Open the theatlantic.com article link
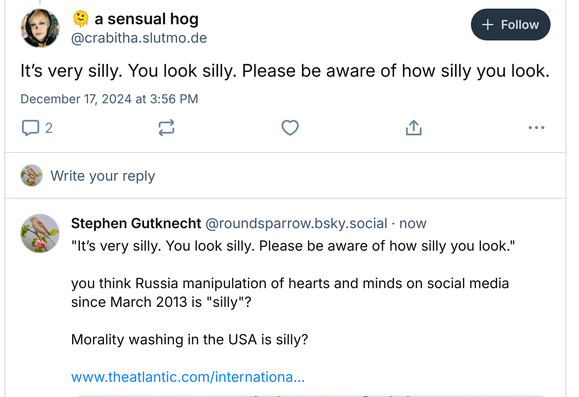The height and width of the screenshot is (397, 579). [x=188, y=377]
